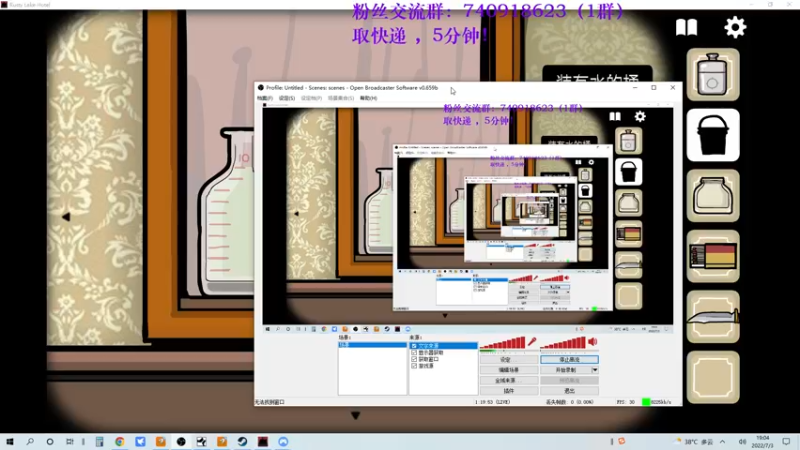Select the flask item in game inventory
Screen dimensions: 800x450
click(713, 74)
